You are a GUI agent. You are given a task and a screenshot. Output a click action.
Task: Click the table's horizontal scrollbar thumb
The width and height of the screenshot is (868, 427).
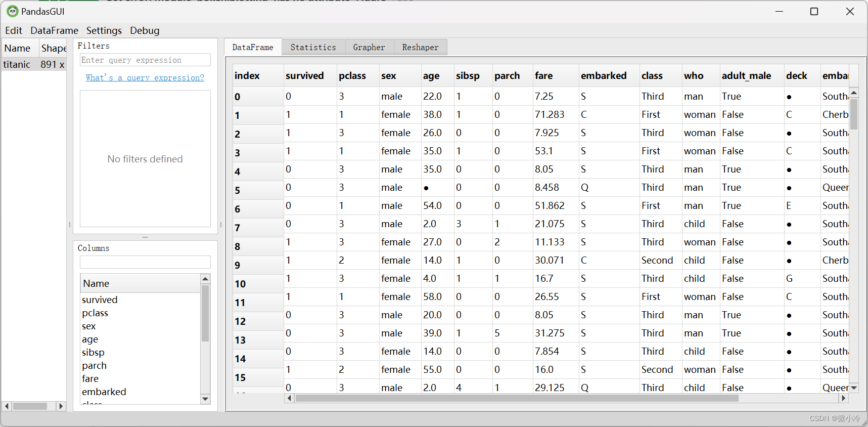[517, 398]
